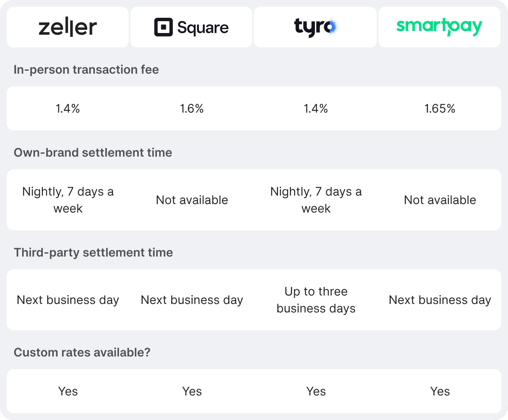Click the Own-brand settlement time heading
The width and height of the screenshot is (508, 420).
click(93, 152)
